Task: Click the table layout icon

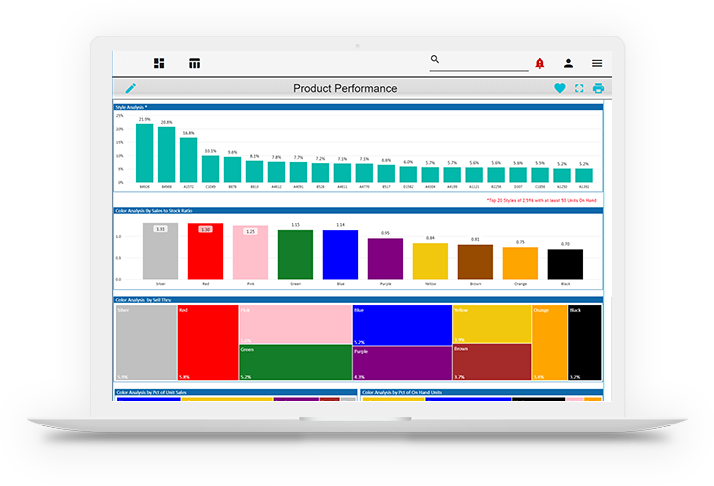Action: pyautogui.click(x=194, y=63)
